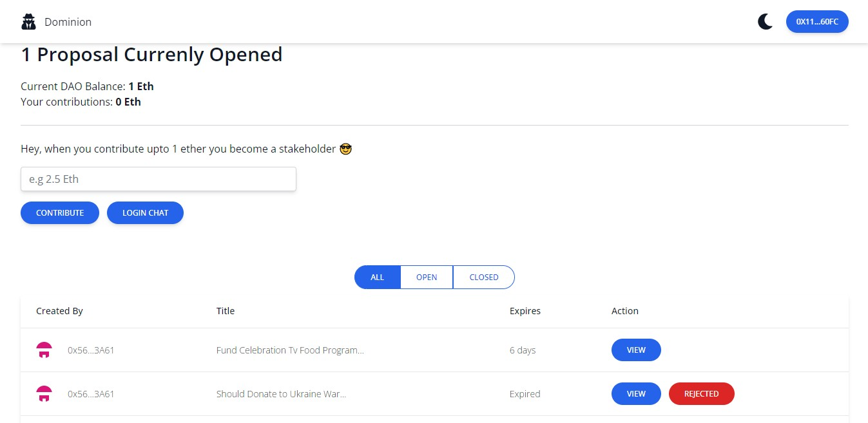Click creator address of Fund Celebration row

pyautogui.click(x=91, y=350)
